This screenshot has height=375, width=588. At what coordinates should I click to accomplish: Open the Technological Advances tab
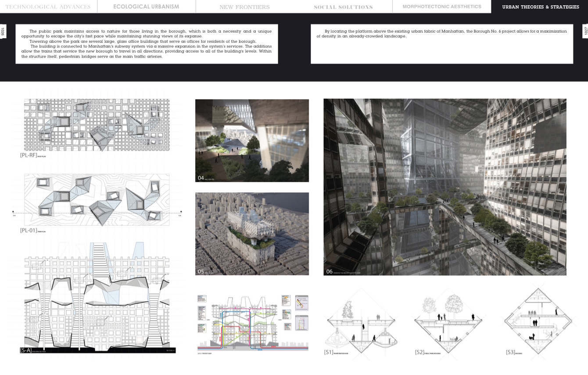(48, 7)
